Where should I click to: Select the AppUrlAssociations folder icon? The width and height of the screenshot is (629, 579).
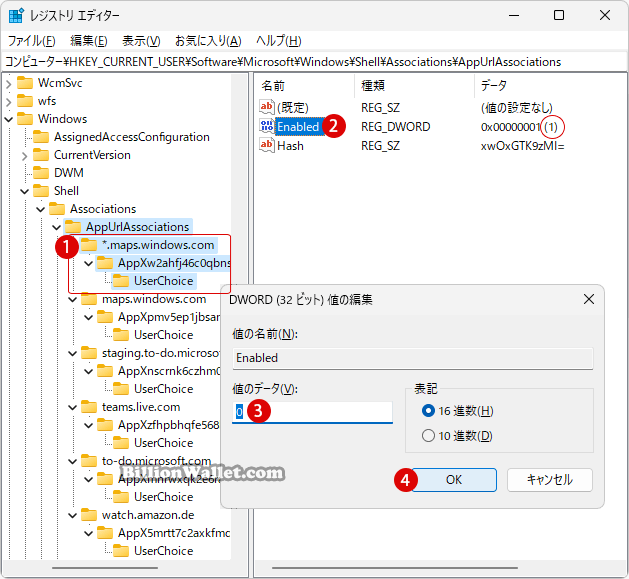(73, 227)
